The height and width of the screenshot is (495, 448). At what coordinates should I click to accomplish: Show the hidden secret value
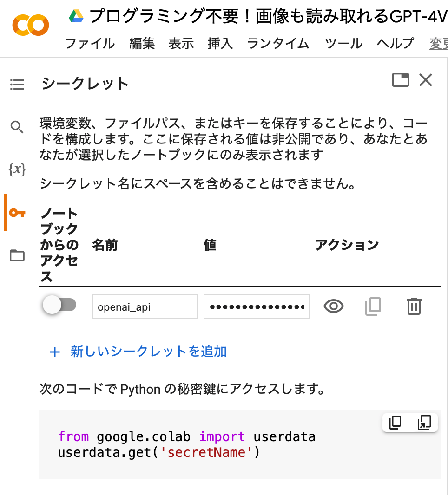333,306
